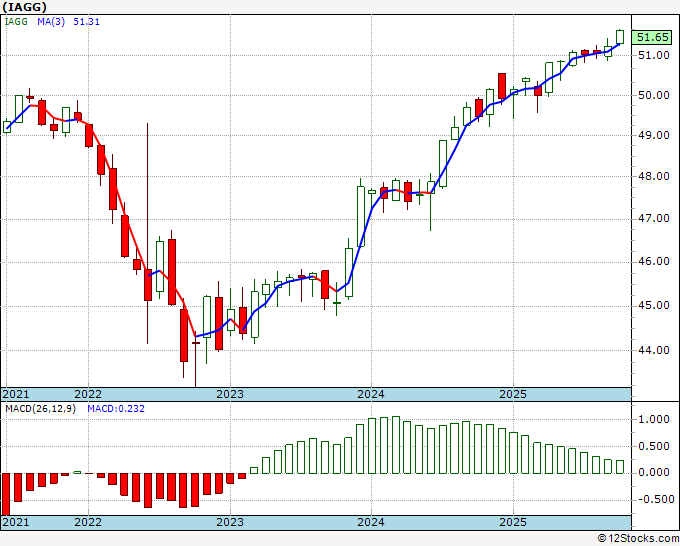Screen dimensions: 680x546
Task: Click the IAGG legend label
Action: pos(16,22)
